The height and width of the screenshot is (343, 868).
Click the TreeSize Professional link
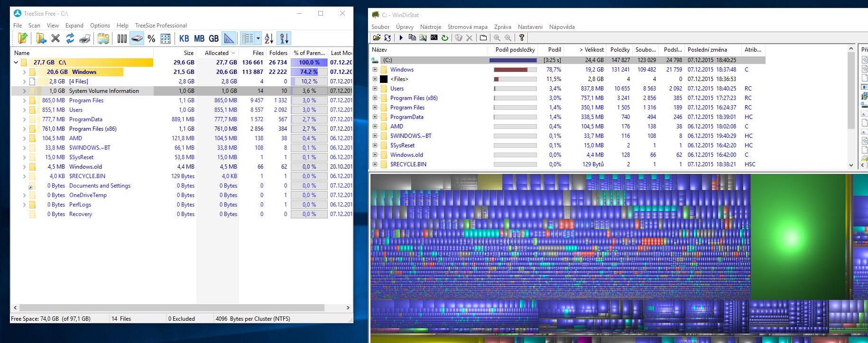[x=161, y=26]
